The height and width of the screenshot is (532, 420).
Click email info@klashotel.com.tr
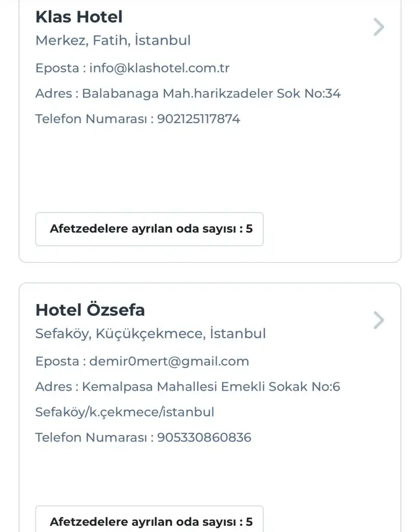(x=159, y=68)
